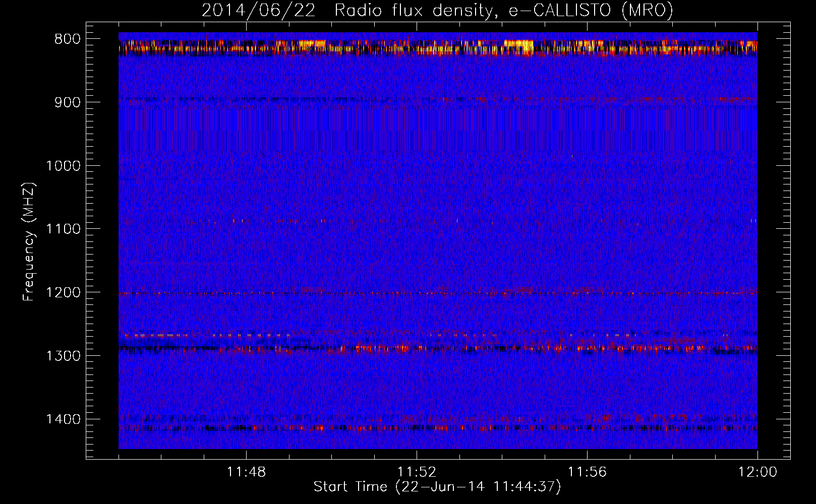Click the 'Start Time (22-Jun-14 11:44:37)' label
This screenshot has width=816, height=504.
[437, 487]
